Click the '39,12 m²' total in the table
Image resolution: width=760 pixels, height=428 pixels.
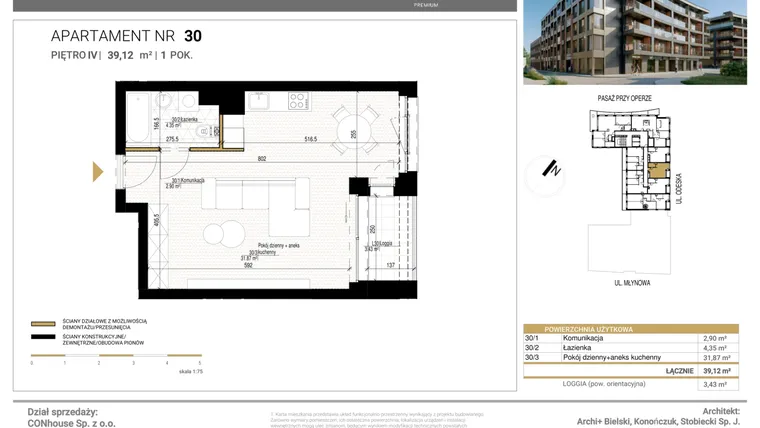pos(717,371)
